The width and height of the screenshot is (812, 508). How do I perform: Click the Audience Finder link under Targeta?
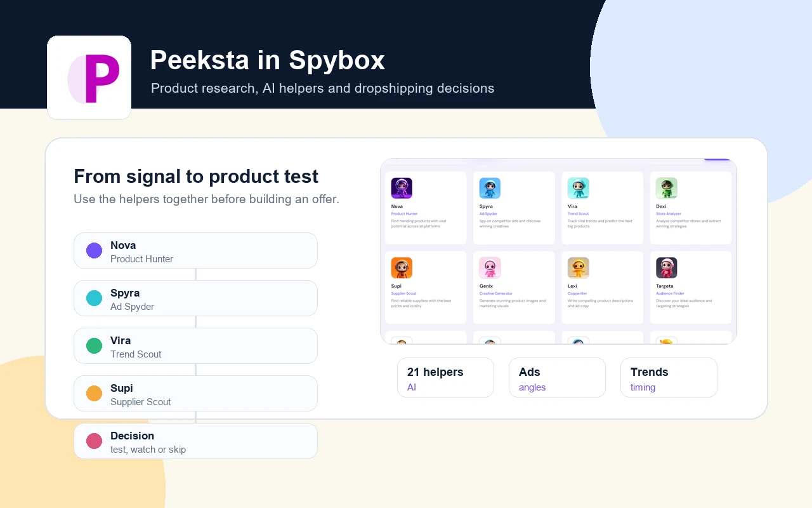[x=670, y=293]
